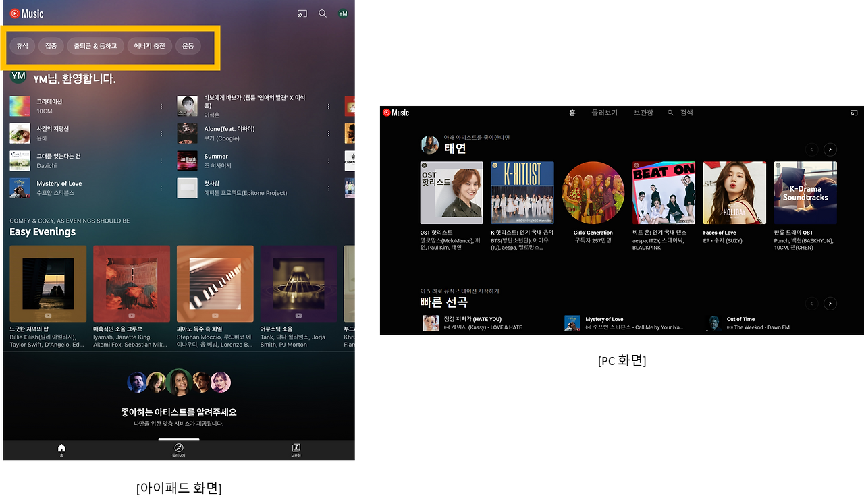Open more options for 바보에게 바보가 song

[329, 106]
